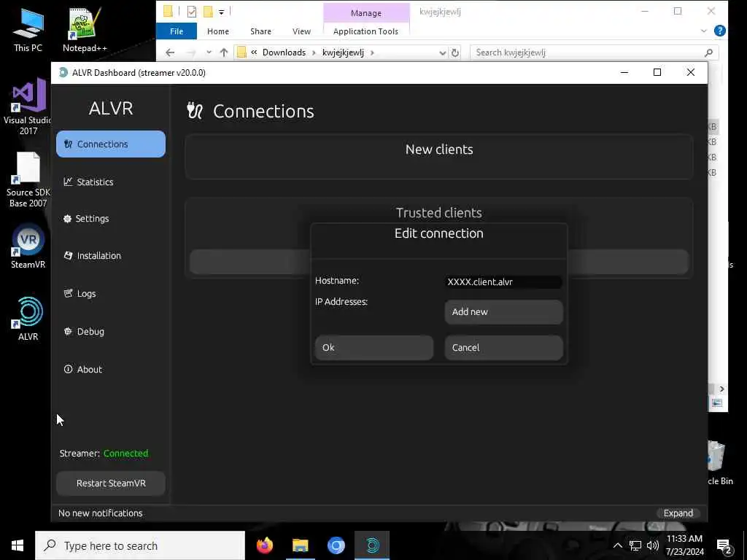Click the ALVR Dashboard title icon
Screen dimensions: 747x560
pyautogui.click(x=63, y=72)
